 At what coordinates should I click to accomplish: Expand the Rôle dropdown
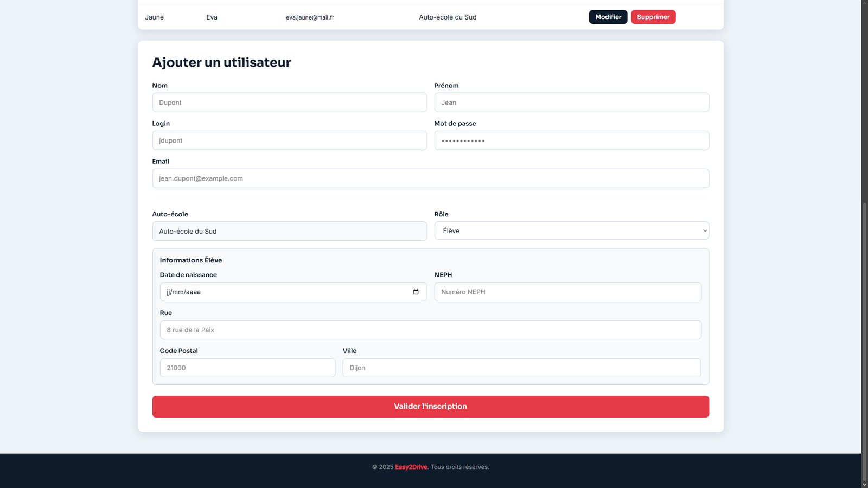click(x=571, y=230)
